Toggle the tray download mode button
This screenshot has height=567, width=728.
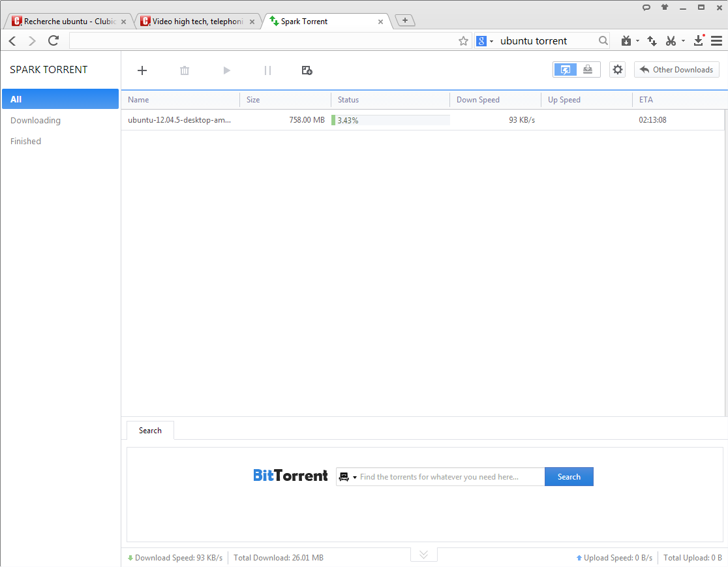(588, 70)
